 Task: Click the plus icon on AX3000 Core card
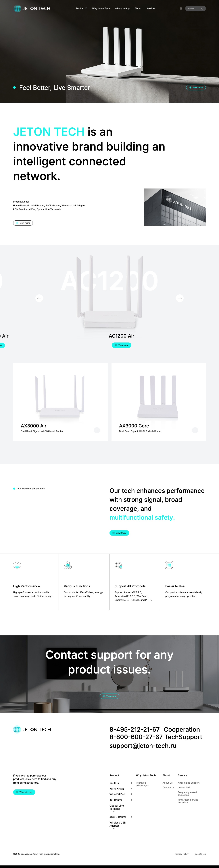[x=195, y=430]
